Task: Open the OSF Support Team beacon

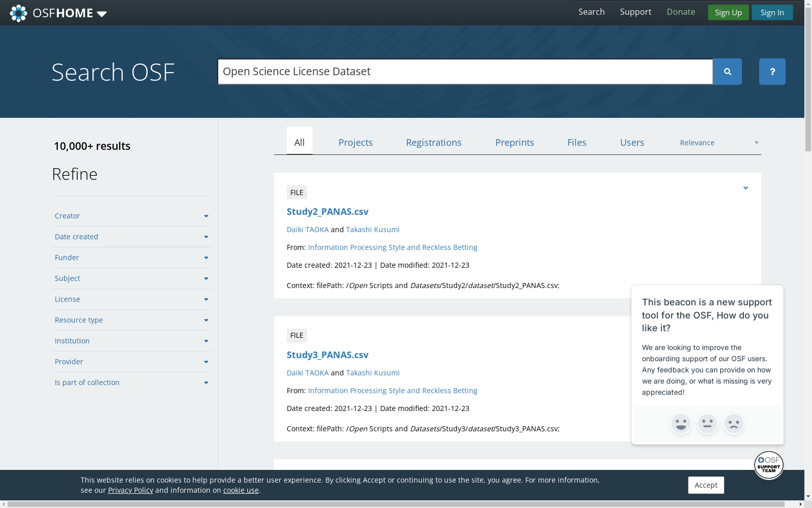Action: point(769,465)
